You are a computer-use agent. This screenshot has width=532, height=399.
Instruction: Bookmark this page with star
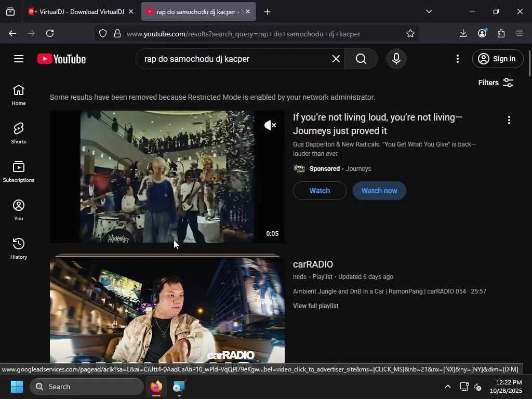[x=410, y=33]
